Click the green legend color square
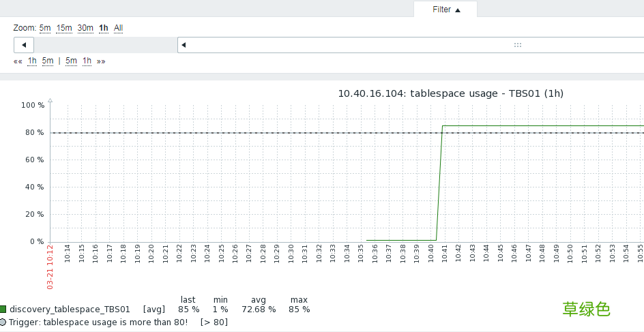This screenshot has height=332, width=644. click(x=3, y=310)
